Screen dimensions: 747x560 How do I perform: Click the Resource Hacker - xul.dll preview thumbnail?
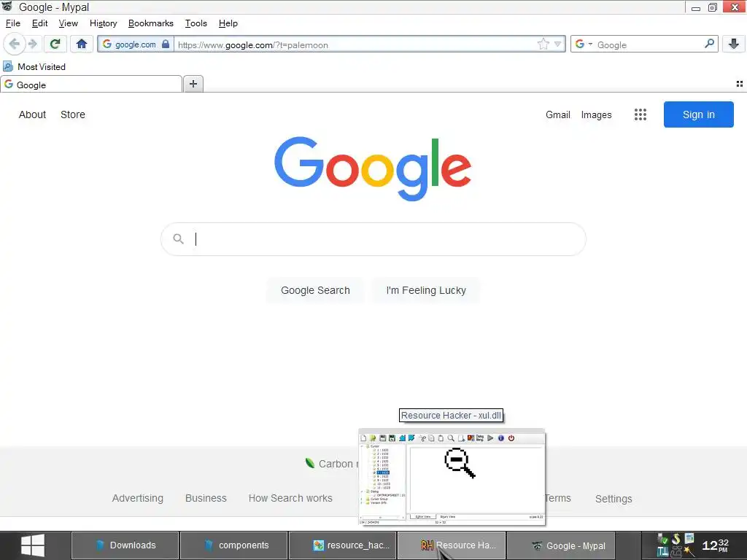click(x=452, y=477)
